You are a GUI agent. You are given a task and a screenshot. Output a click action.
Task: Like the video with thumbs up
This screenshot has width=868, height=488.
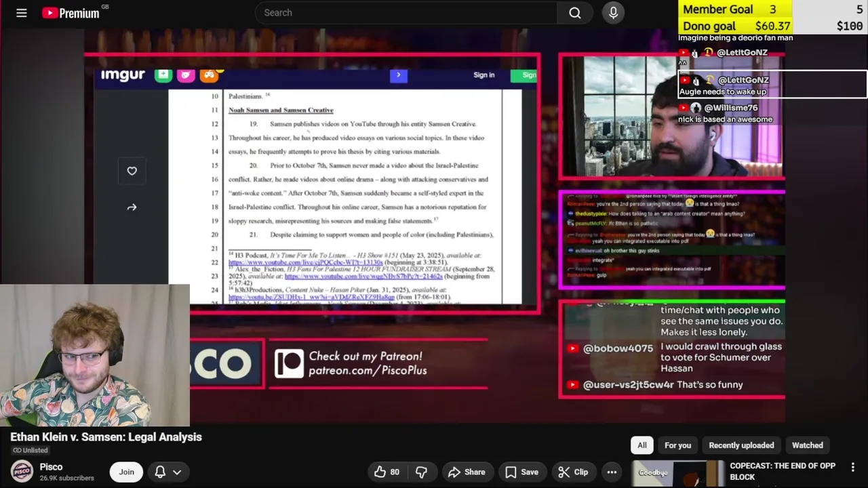pos(387,472)
